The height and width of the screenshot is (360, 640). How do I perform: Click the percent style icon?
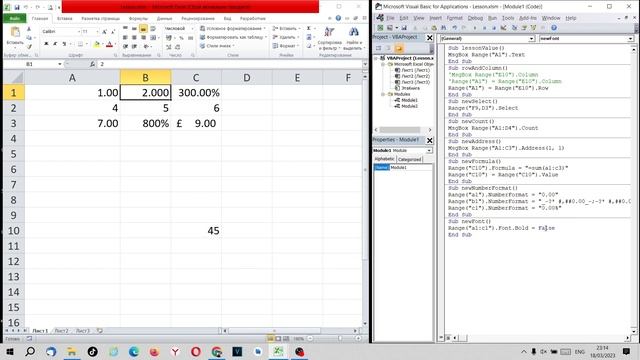point(181,38)
